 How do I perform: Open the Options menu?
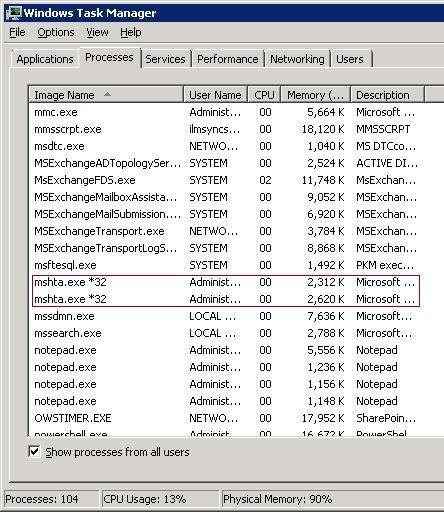tap(56, 32)
